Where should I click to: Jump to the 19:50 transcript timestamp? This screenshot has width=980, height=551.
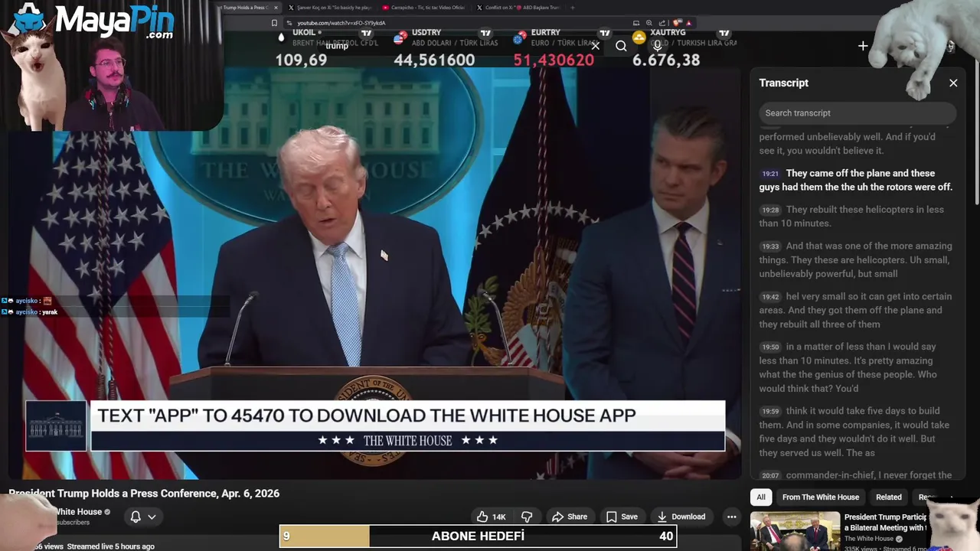click(770, 347)
